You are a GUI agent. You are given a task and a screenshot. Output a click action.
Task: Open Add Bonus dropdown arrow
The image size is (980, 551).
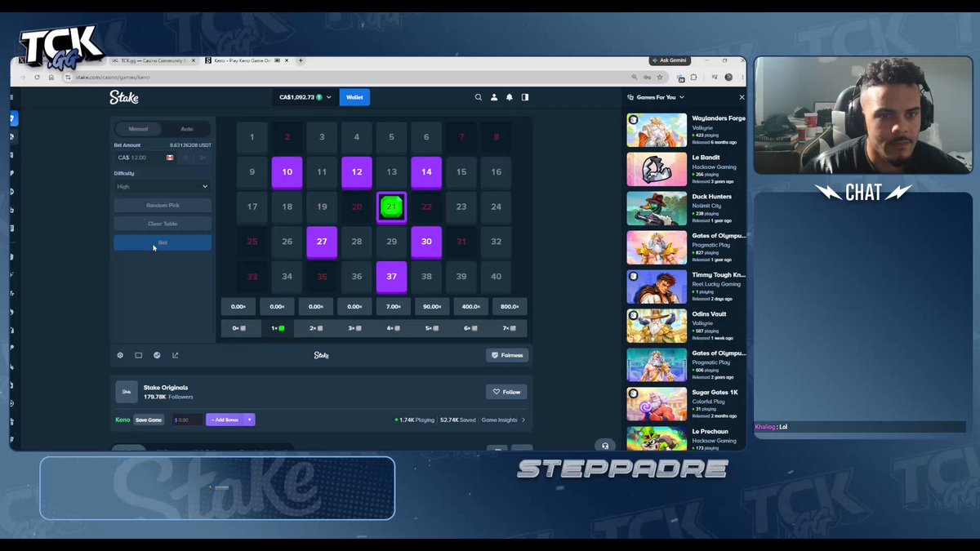pyautogui.click(x=250, y=420)
